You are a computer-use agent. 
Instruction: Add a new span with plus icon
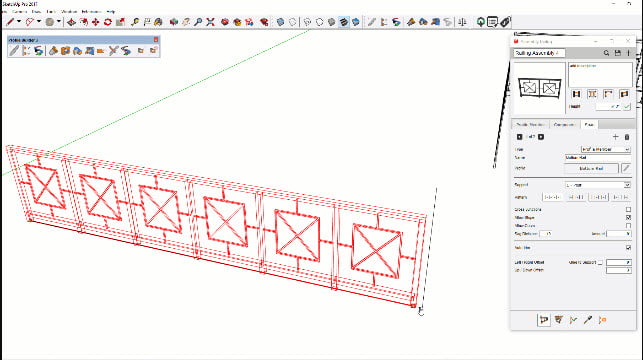point(615,137)
